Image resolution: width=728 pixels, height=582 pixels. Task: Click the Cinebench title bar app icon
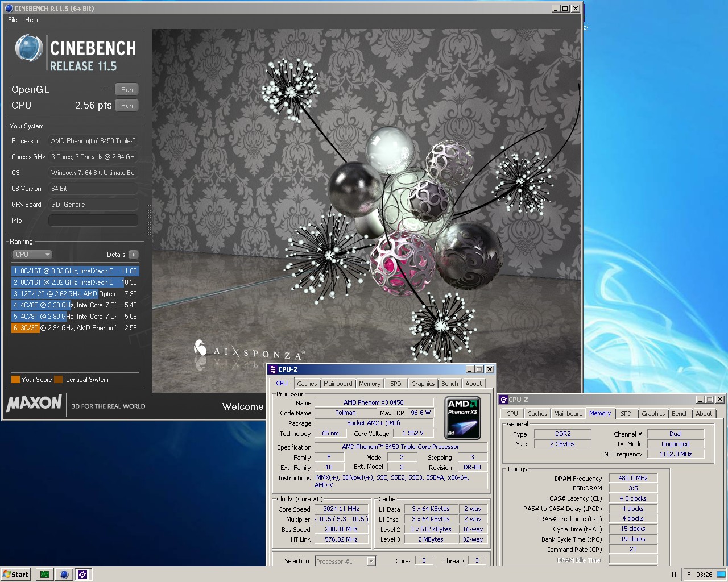[9, 9]
